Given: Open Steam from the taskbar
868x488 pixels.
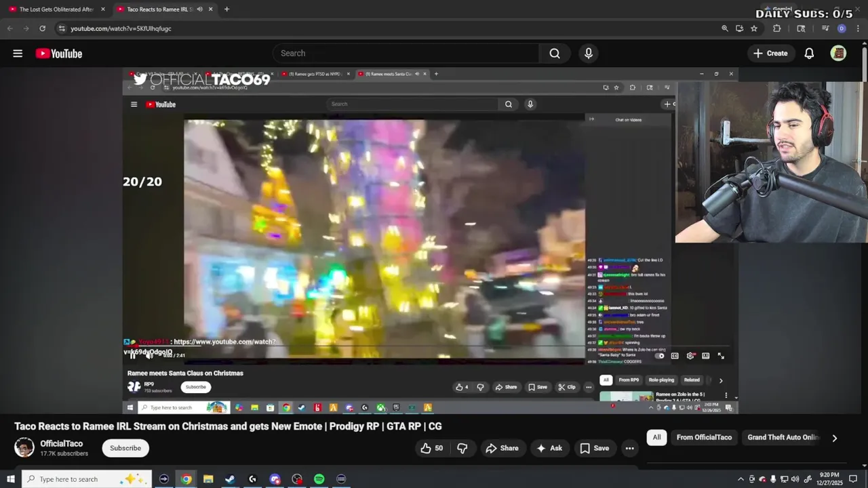Looking at the screenshot, I should [230, 479].
